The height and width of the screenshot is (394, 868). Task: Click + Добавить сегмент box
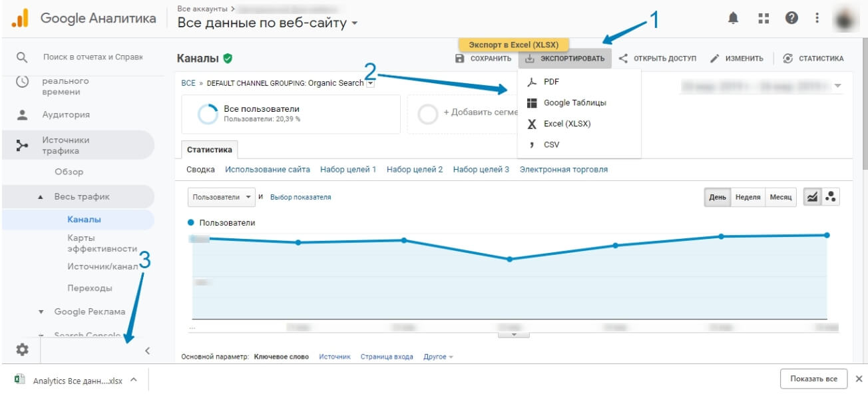point(463,114)
